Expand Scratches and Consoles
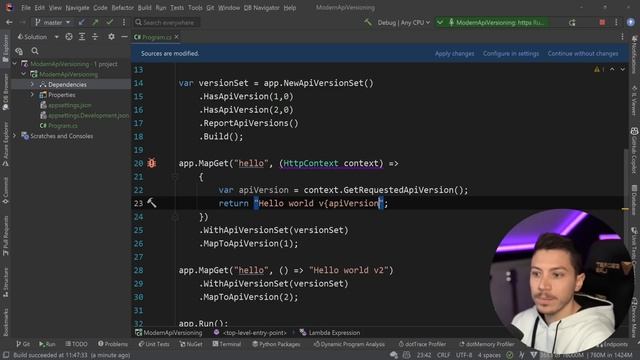The width and height of the screenshot is (640, 360). click(15, 136)
